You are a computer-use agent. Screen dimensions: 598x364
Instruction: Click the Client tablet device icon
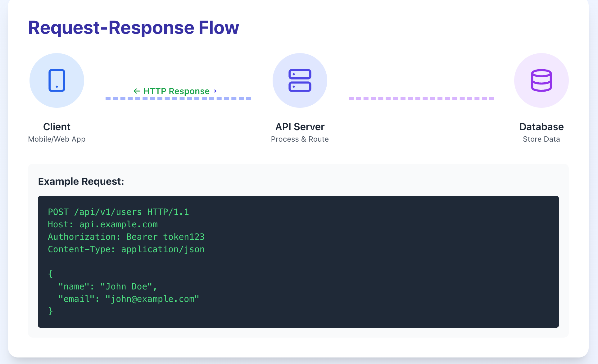[x=57, y=80]
